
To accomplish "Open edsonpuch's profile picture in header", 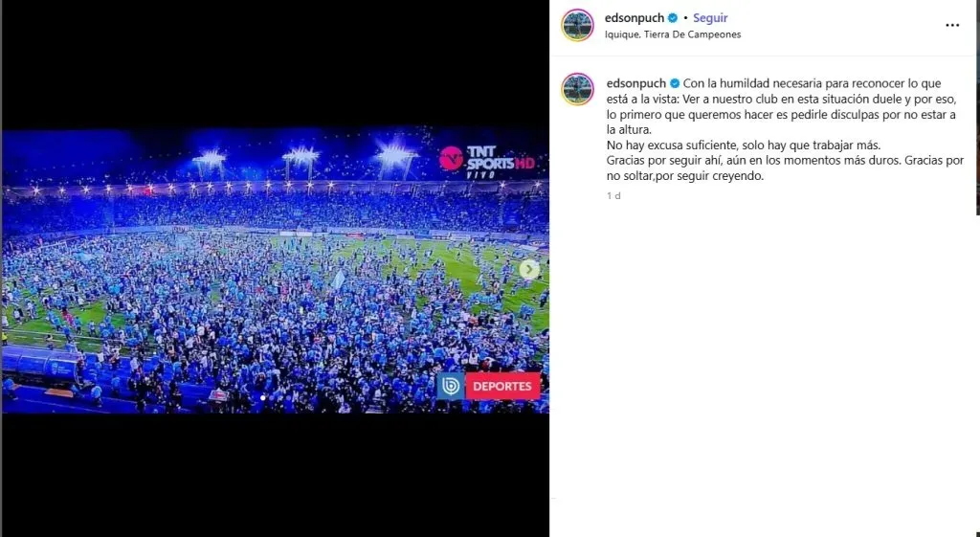I will point(577,26).
